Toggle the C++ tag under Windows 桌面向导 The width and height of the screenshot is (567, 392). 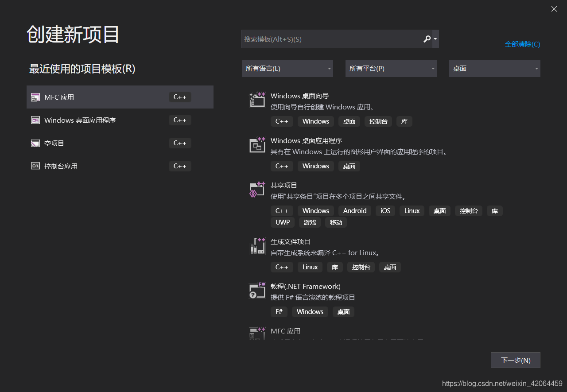282,121
